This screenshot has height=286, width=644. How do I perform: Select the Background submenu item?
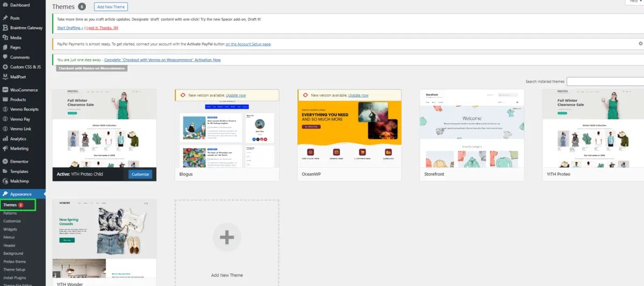[x=13, y=253]
